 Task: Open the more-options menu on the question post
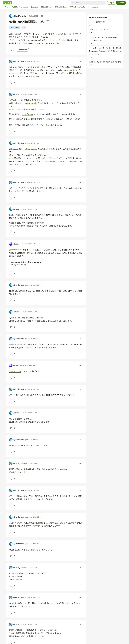point(80,16)
